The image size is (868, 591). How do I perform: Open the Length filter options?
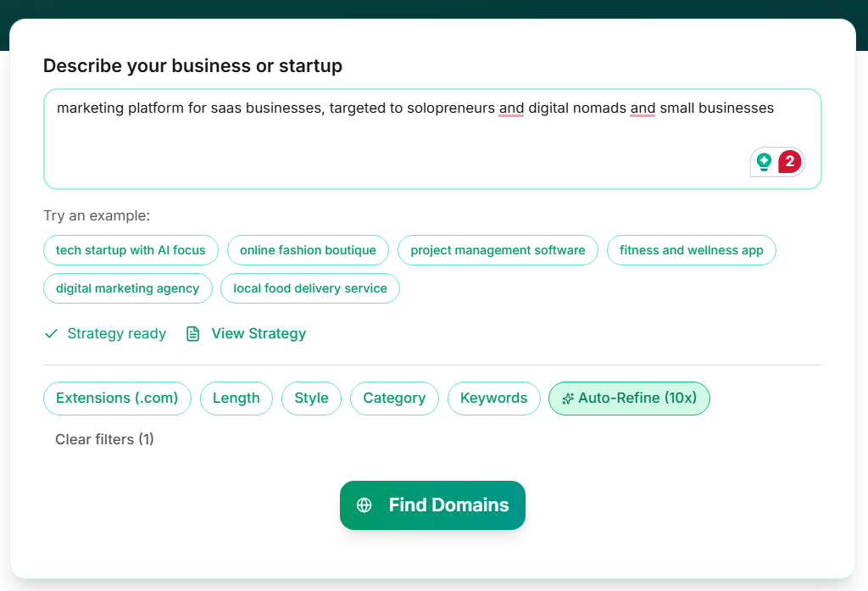click(236, 398)
